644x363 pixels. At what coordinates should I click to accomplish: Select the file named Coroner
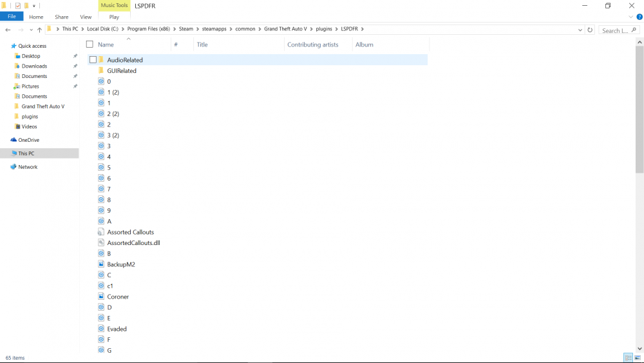[x=118, y=297]
